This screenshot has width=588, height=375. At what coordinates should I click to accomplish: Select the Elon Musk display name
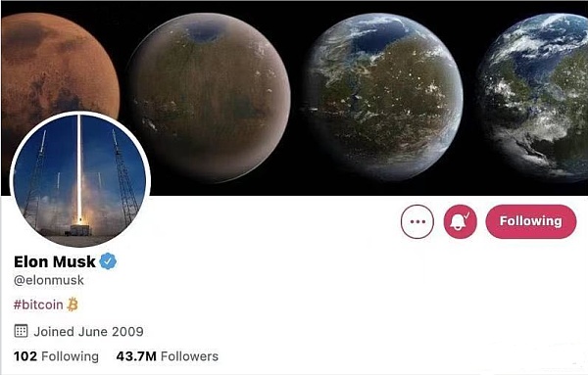click(55, 261)
